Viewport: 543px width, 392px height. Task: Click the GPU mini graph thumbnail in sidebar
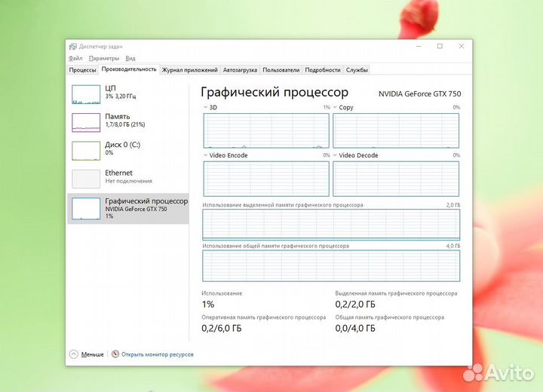86,209
